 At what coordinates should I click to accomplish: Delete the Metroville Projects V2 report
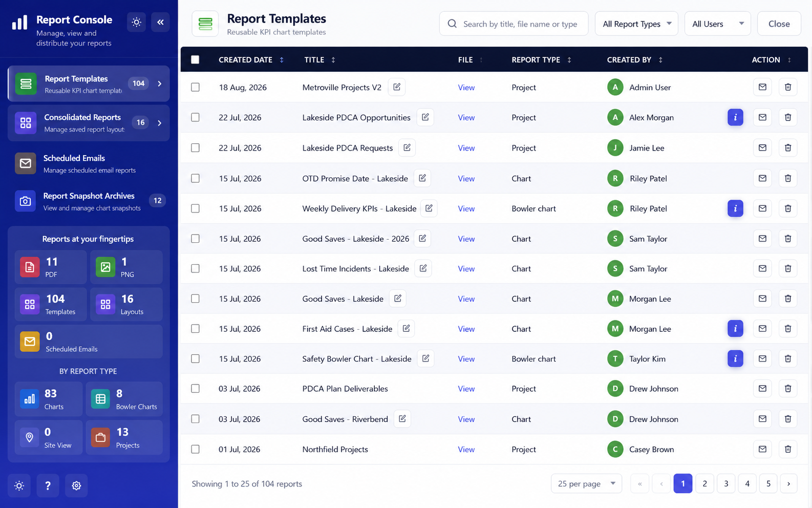point(788,87)
